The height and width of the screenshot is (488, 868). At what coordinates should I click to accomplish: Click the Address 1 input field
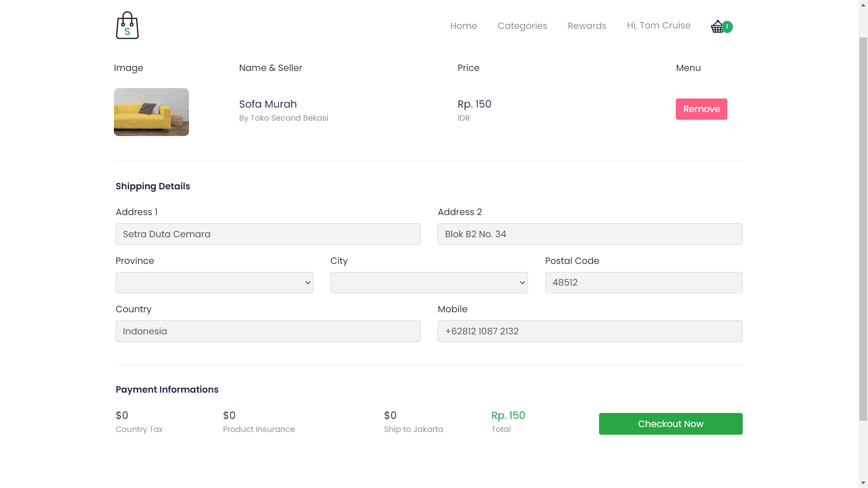coord(268,234)
